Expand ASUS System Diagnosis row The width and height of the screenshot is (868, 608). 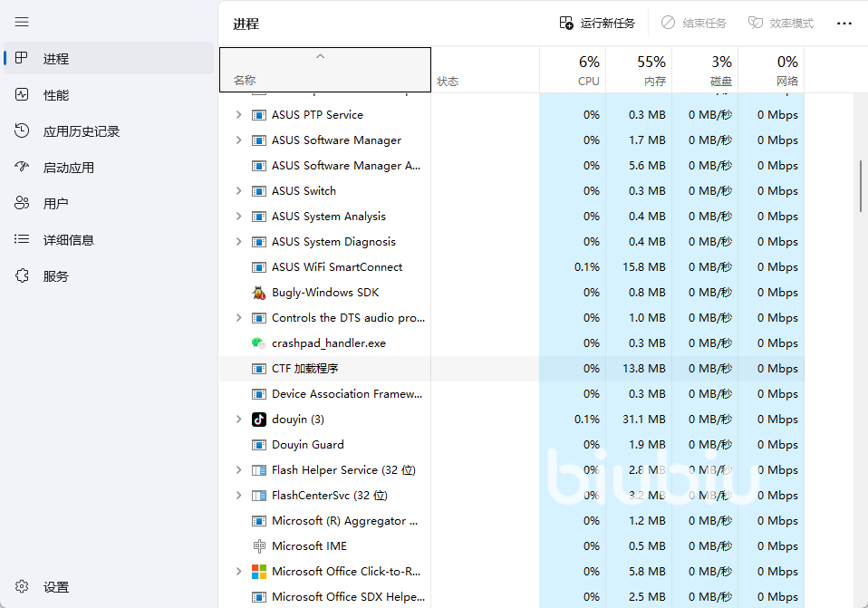click(238, 242)
